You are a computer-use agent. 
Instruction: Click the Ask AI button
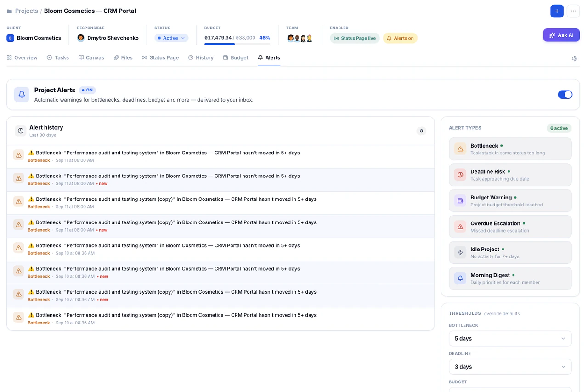coord(561,35)
